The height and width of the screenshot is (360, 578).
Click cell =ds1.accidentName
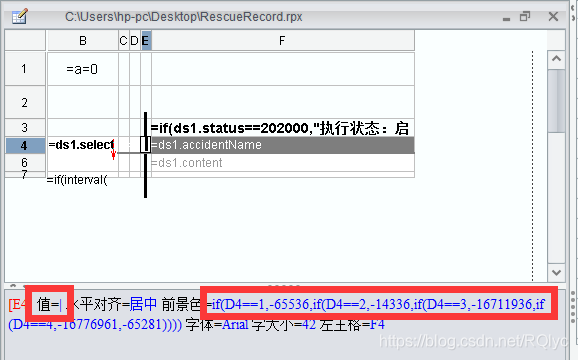(282, 145)
